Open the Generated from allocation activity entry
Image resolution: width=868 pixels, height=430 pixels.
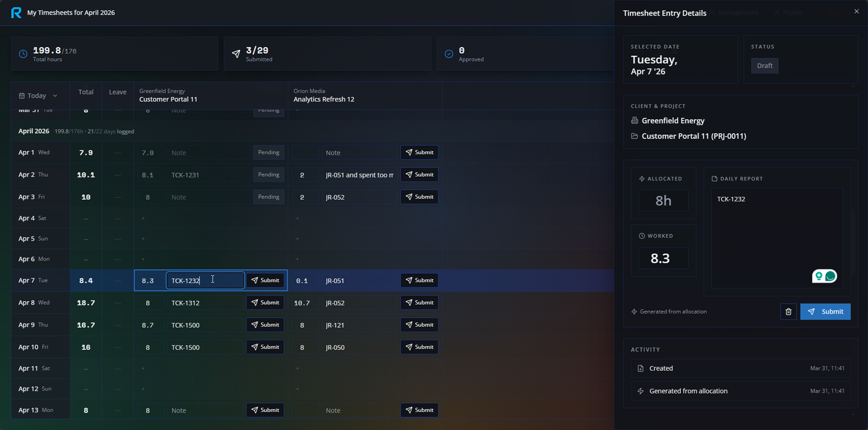click(741, 391)
